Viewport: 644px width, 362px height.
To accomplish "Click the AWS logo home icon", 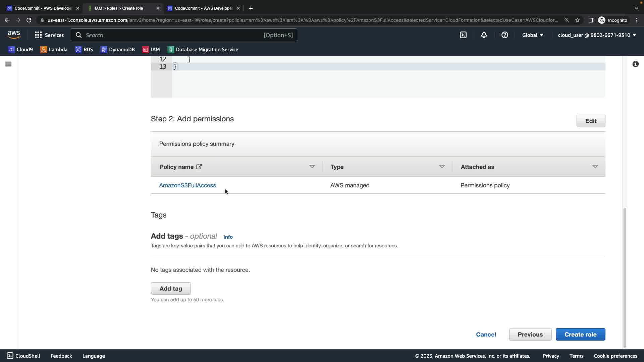I will tap(14, 35).
